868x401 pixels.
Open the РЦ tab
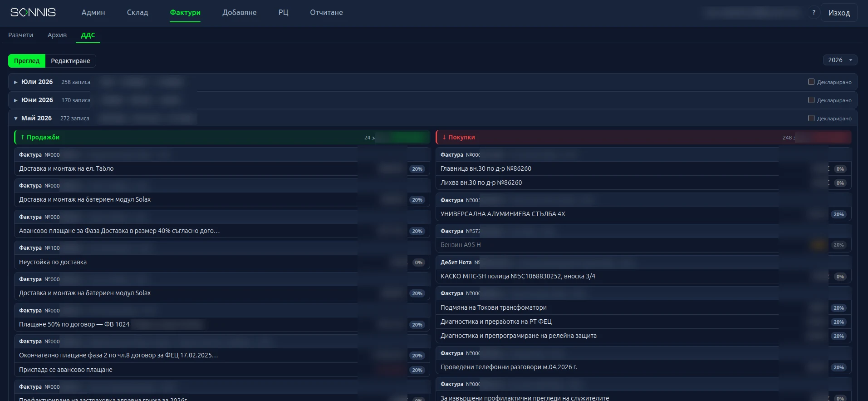284,13
